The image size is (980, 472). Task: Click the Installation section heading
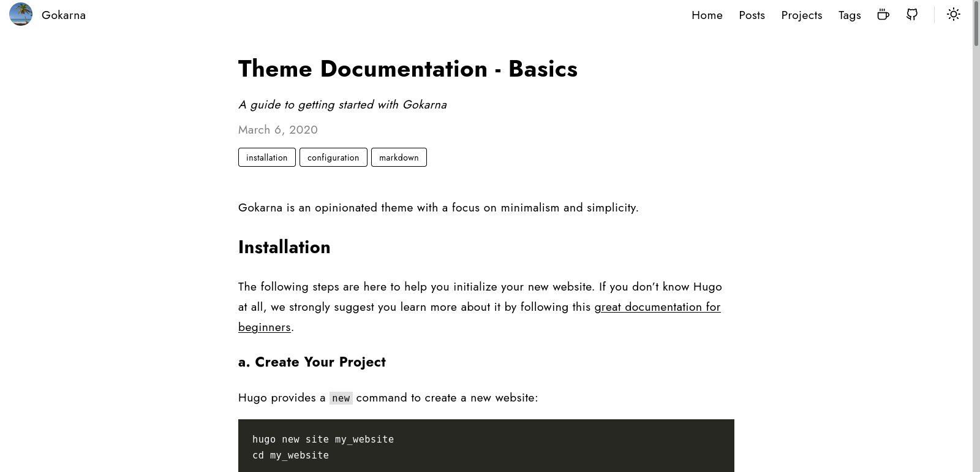[284, 247]
